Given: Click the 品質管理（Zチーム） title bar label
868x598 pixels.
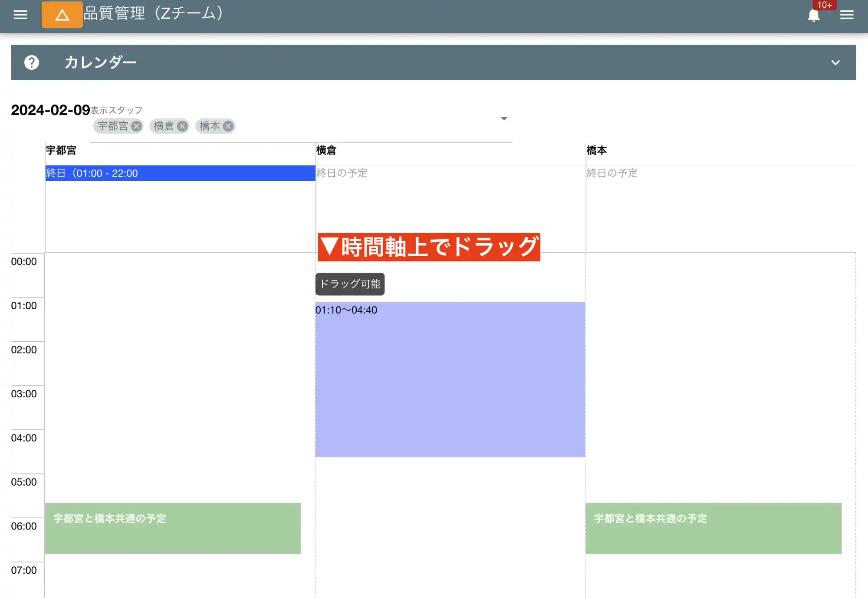Looking at the screenshot, I should point(153,13).
